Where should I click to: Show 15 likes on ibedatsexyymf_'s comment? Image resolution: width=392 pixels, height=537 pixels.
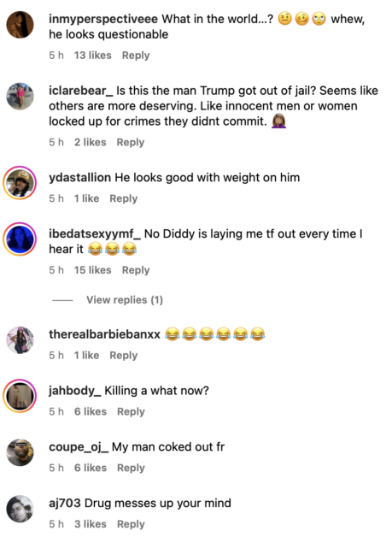[93, 270]
